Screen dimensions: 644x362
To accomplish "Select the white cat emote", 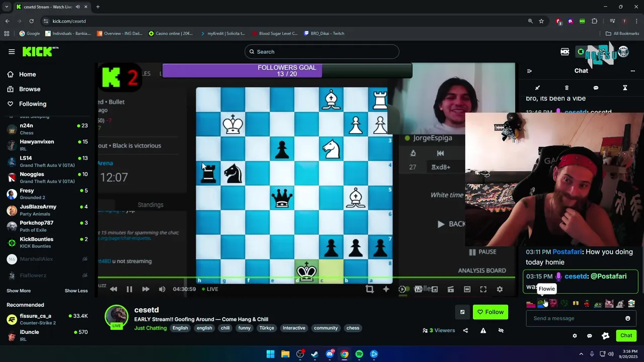I will pos(609,304).
